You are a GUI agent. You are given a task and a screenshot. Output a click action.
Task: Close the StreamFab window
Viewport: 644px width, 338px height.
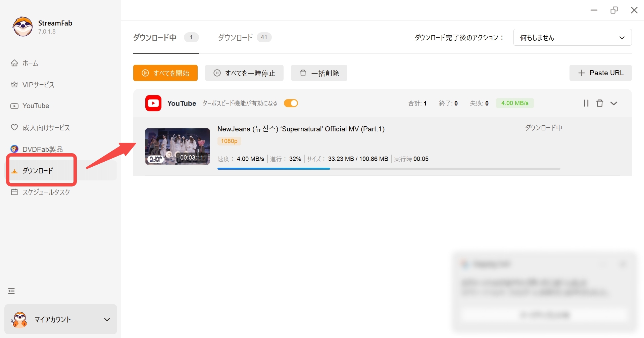point(634,10)
